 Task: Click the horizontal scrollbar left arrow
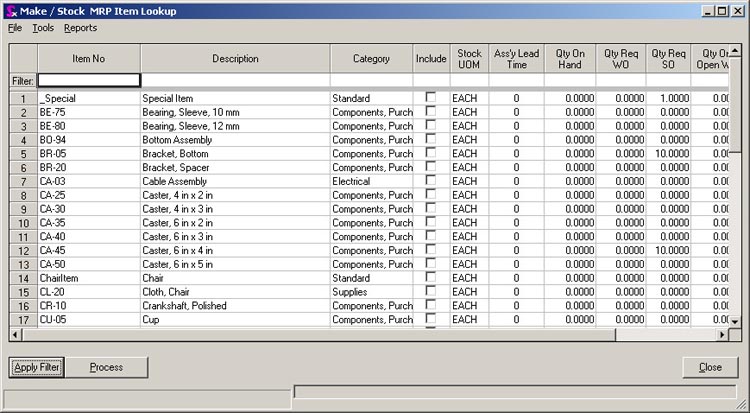(x=17, y=335)
